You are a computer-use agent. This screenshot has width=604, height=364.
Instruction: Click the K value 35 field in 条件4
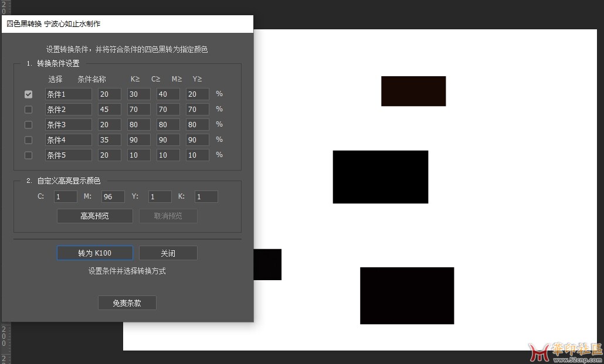coord(110,140)
